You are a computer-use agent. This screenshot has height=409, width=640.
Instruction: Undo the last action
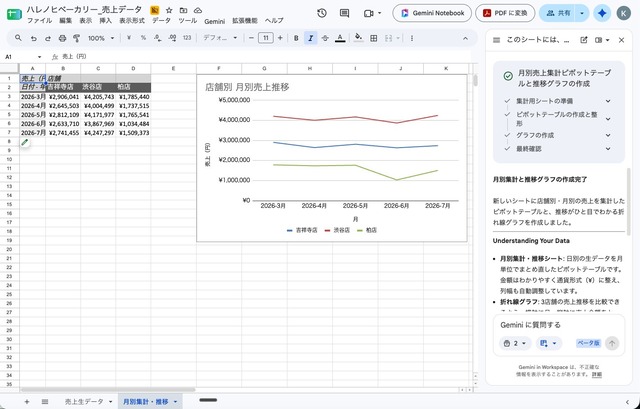pyautogui.click(x=33, y=38)
